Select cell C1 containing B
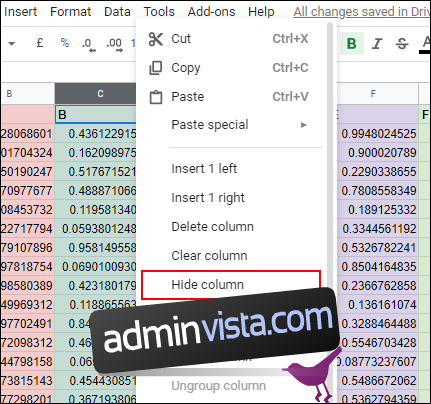 [x=96, y=115]
